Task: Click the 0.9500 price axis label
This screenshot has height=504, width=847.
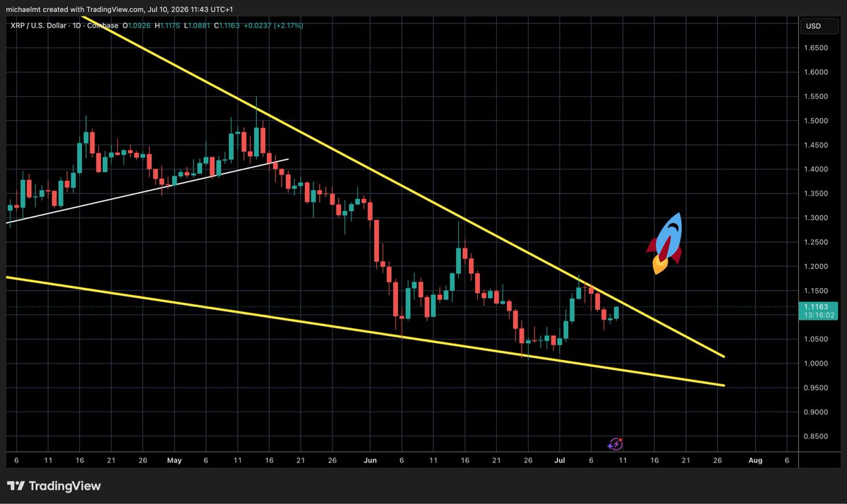Action: [817, 388]
